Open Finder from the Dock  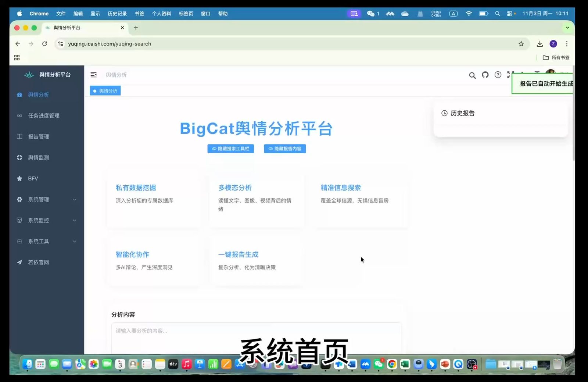pyautogui.click(x=27, y=364)
